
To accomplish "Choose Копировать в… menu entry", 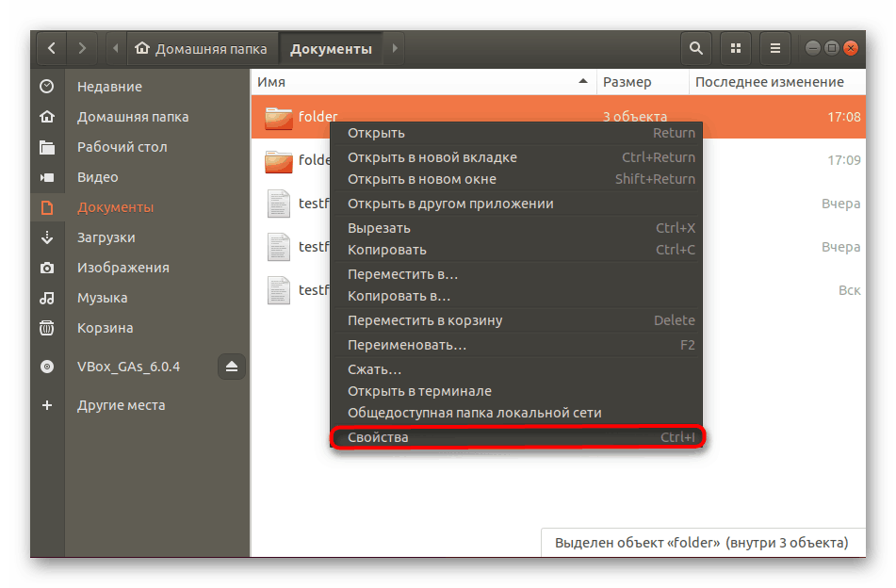I will pos(516,296).
